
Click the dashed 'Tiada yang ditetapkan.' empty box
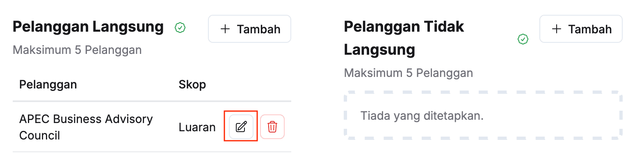[483, 115]
